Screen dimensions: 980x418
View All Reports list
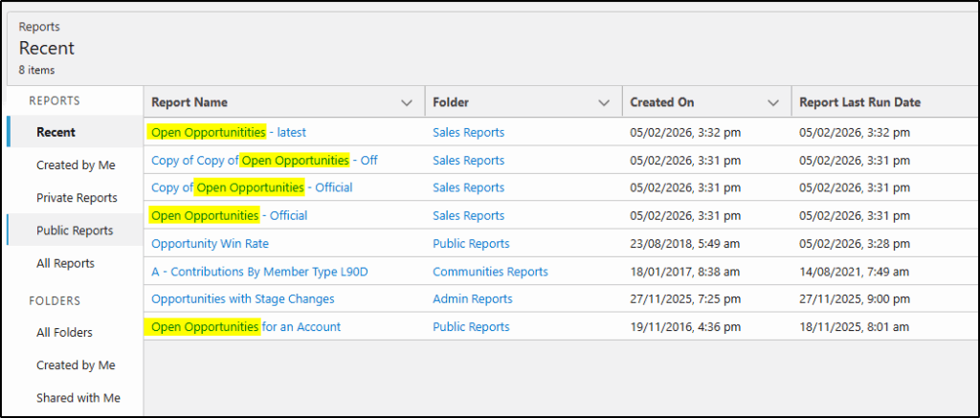click(65, 263)
